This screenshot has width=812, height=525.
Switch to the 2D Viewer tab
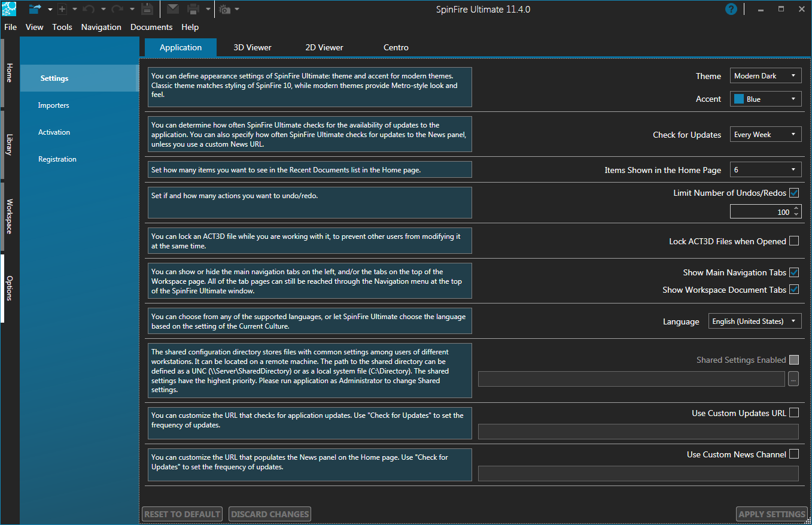click(x=324, y=47)
